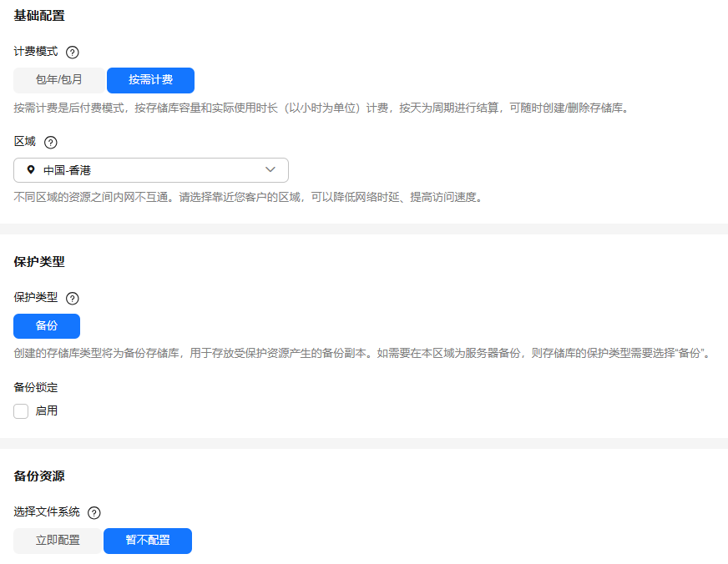Click the 备份锁定 label
This screenshot has height=564, width=728.
pos(36,387)
